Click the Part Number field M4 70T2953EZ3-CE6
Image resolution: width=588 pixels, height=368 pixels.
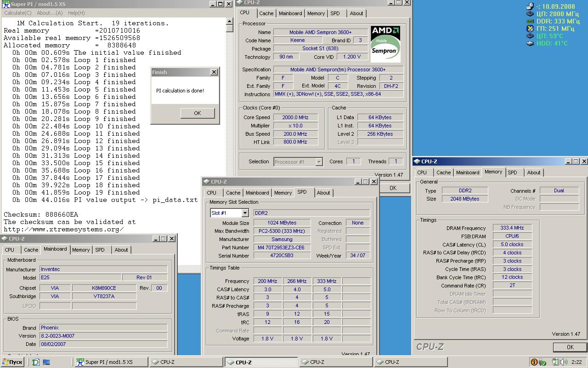click(x=282, y=247)
